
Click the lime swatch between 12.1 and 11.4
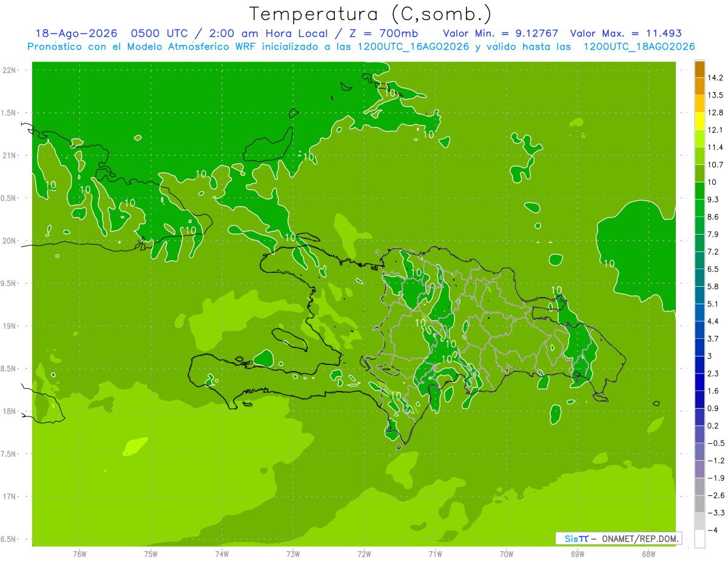pyautogui.click(x=699, y=139)
